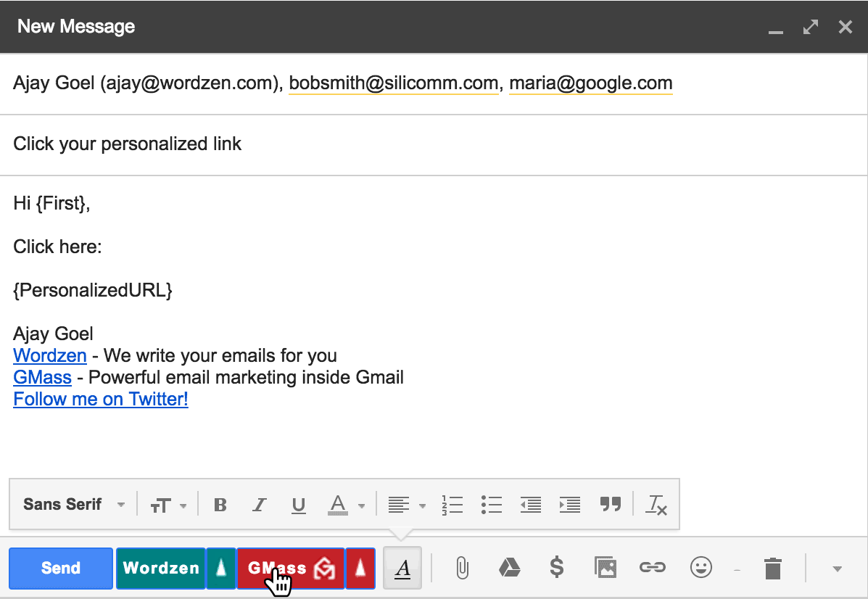The height and width of the screenshot is (599, 868).
Task: Insert a file from Google Drive
Action: point(510,568)
